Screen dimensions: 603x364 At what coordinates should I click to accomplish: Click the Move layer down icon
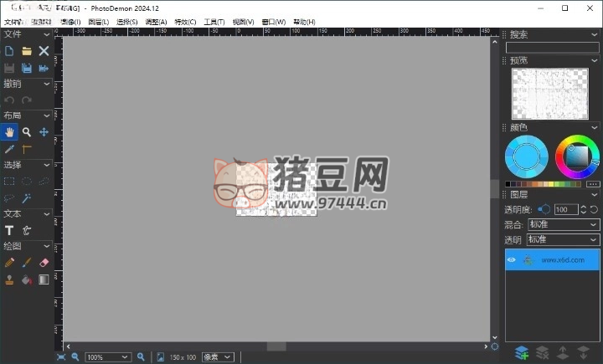pos(584,352)
